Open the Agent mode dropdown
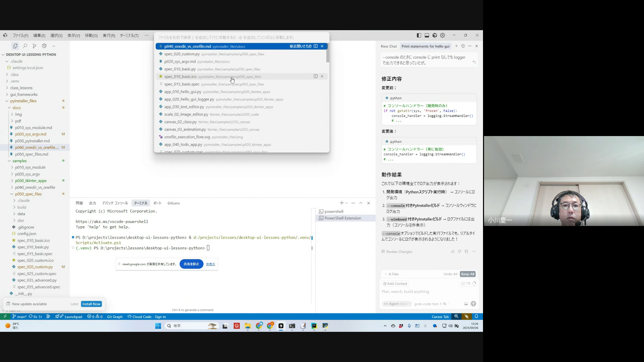This screenshot has width=644, height=362. pos(397,304)
